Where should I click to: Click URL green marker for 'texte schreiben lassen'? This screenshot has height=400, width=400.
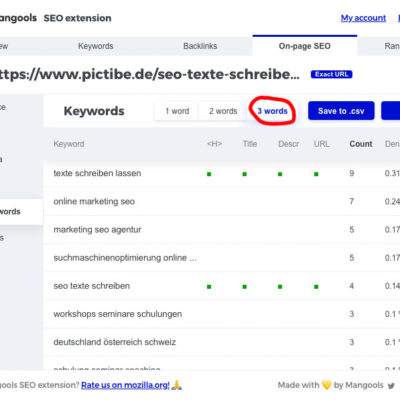tap(316, 174)
